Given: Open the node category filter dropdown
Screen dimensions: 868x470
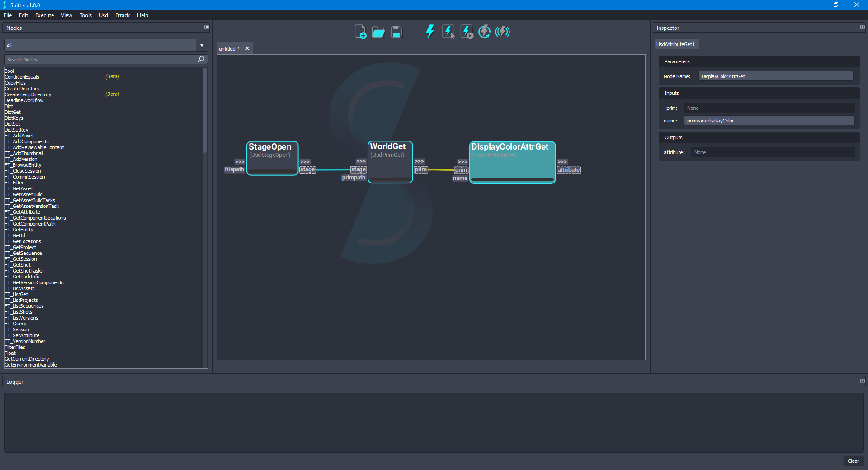Looking at the screenshot, I should point(201,45).
